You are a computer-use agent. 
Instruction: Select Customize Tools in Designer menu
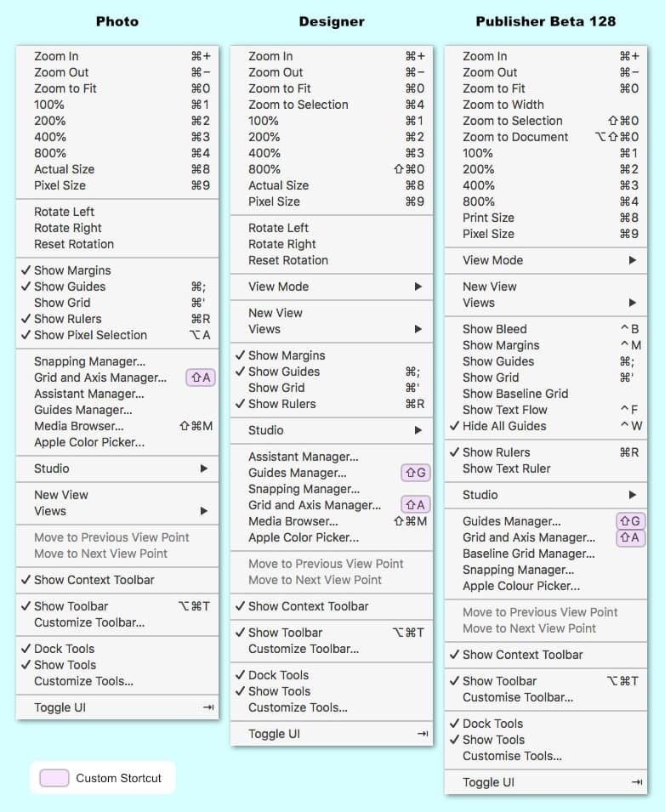(x=332, y=707)
